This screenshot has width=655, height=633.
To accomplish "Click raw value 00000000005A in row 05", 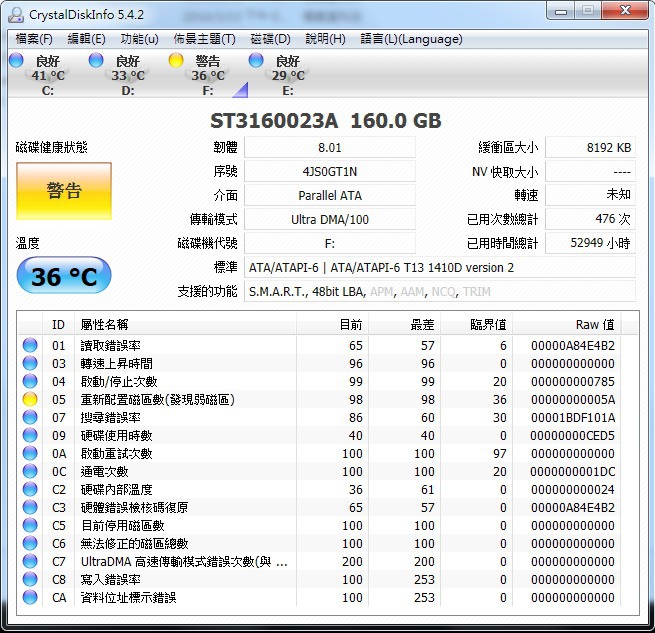I will pos(573,400).
